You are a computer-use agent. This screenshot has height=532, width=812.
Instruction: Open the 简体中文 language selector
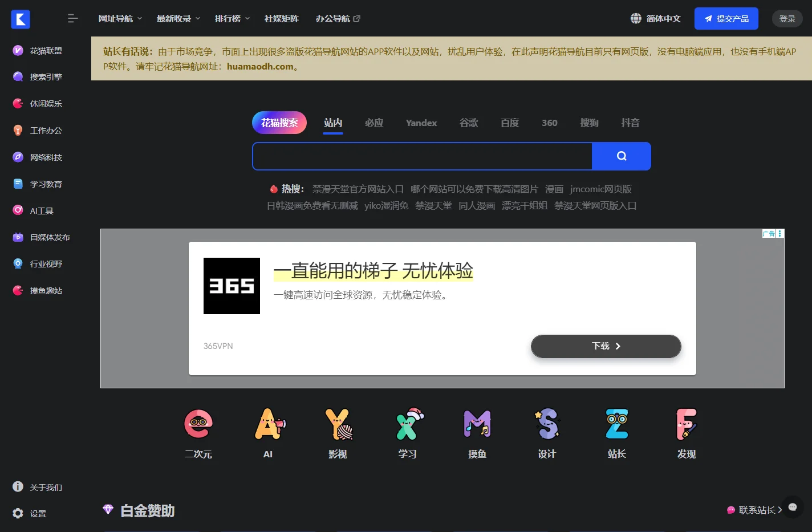(656, 19)
